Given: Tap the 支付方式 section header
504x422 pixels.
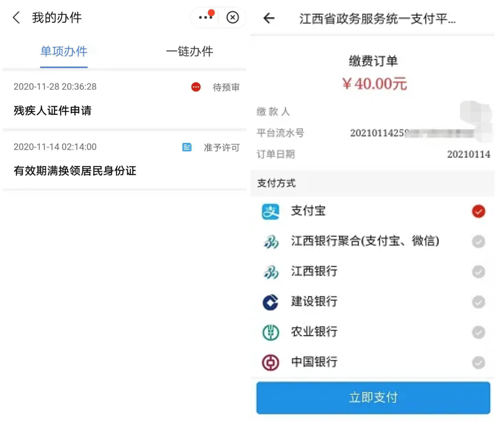Looking at the screenshot, I should coord(276,183).
